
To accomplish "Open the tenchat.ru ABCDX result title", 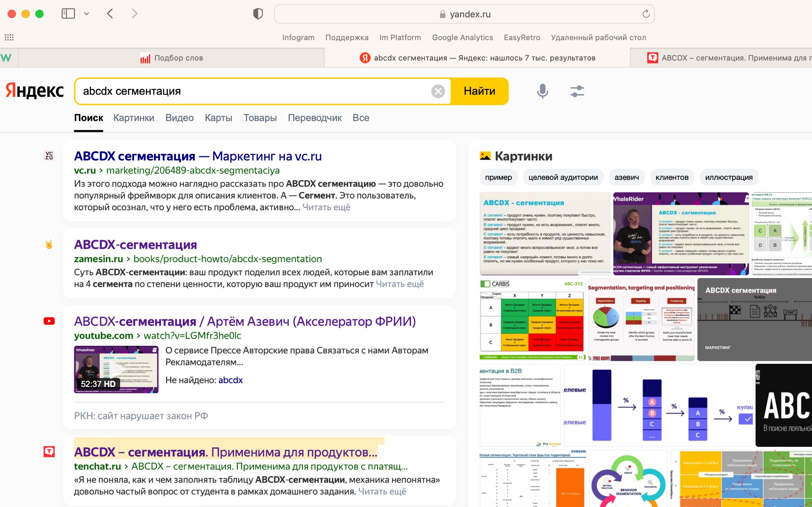I will click(x=226, y=452).
